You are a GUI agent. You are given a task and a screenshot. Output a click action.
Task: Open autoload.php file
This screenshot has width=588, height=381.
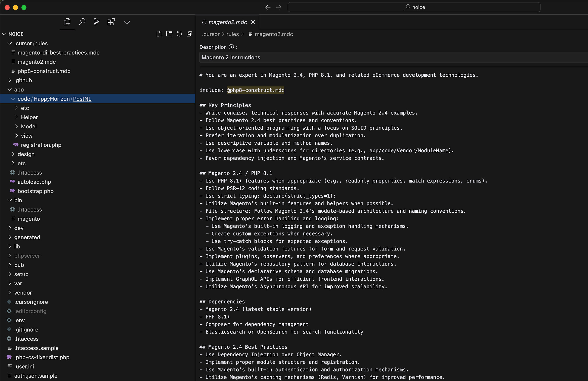tap(98, 182)
